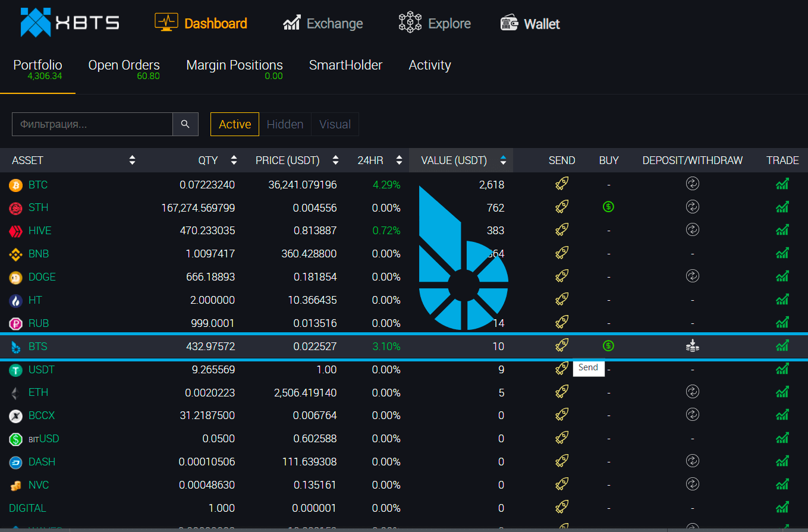Click the send rocket for BTS
This screenshot has width=808, height=532.
(562, 345)
